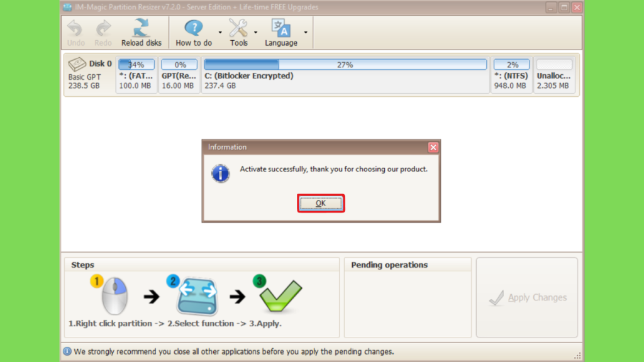Click the Redo arrow icon
644x362 pixels.
point(103,29)
